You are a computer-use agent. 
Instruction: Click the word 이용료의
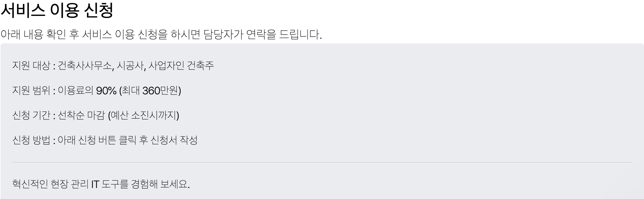coord(75,91)
